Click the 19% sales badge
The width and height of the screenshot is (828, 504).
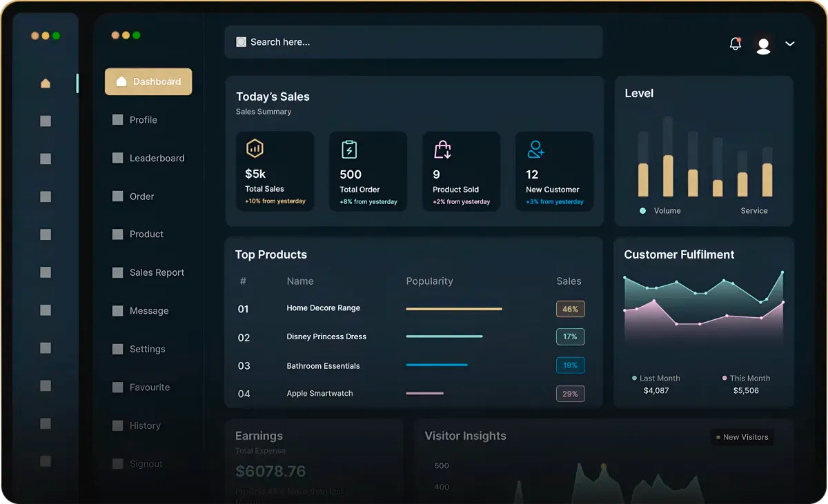[x=571, y=365]
